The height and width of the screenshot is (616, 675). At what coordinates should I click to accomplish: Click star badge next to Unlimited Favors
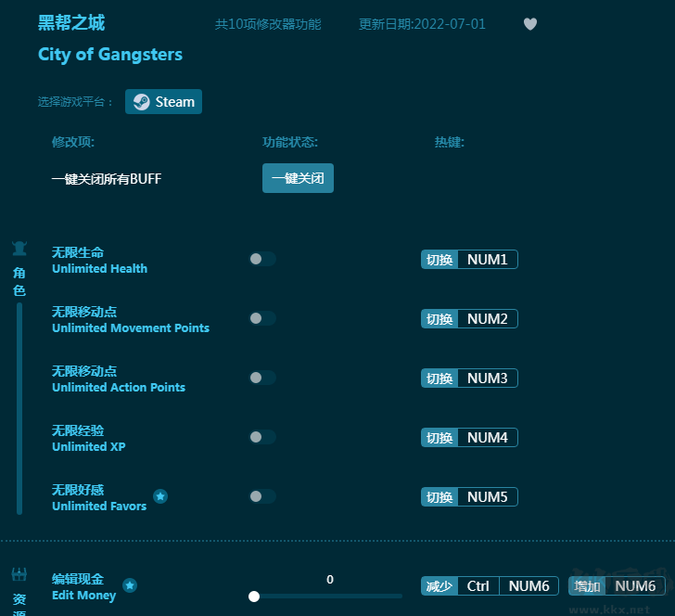point(160,496)
